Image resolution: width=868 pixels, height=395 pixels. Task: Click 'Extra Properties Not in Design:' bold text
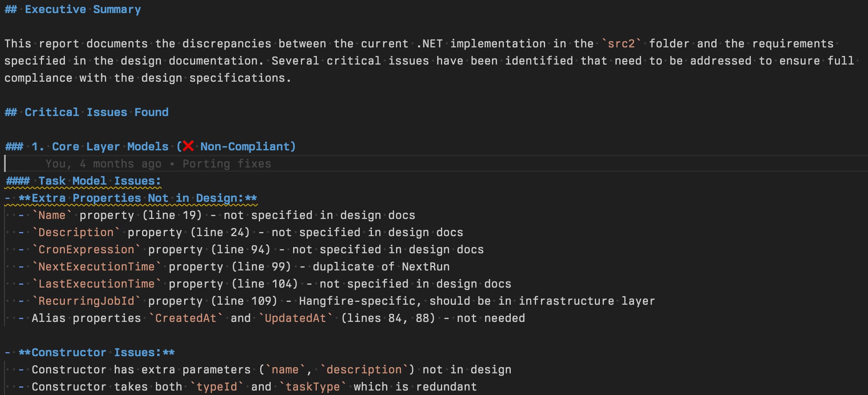click(x=138, y=198)
